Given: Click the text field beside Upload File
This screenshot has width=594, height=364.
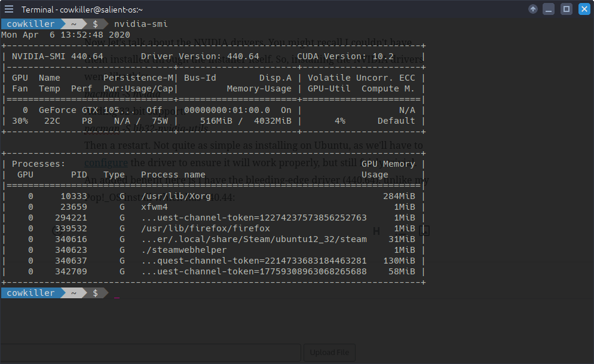Looking at the screenshot, I should [149, 353].
